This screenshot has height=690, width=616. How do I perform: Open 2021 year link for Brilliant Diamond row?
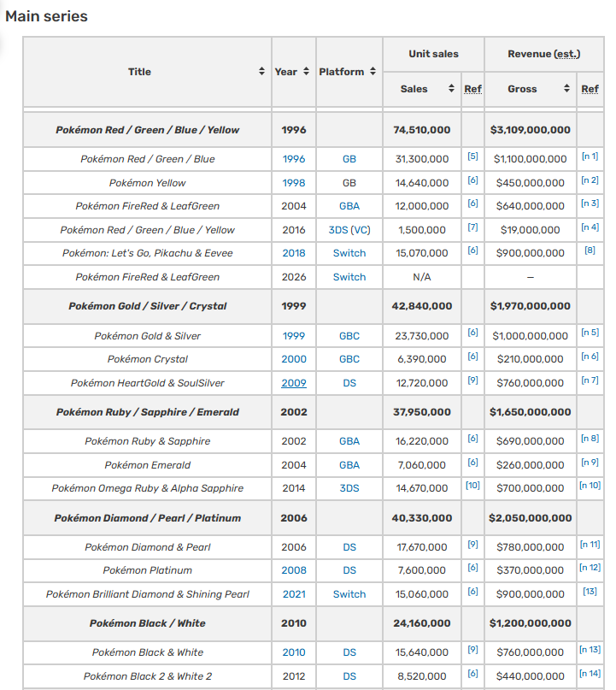(294, 594)
